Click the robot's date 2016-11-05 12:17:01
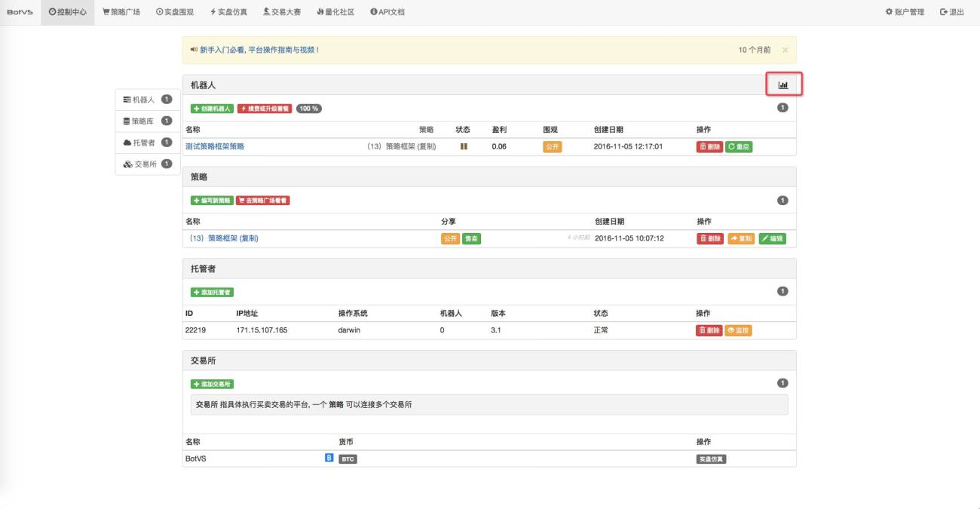The image size is (980, 509). 629,146
